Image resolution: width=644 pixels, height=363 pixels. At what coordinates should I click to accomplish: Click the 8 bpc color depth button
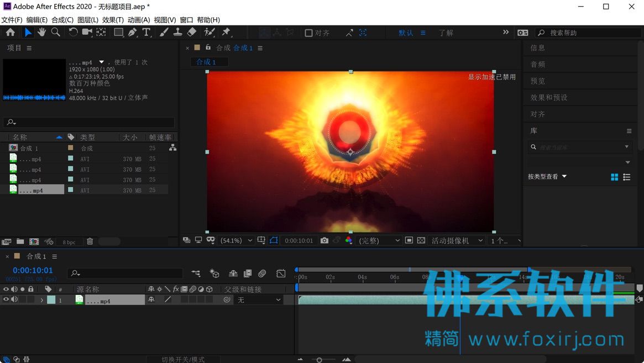[69, 242]
